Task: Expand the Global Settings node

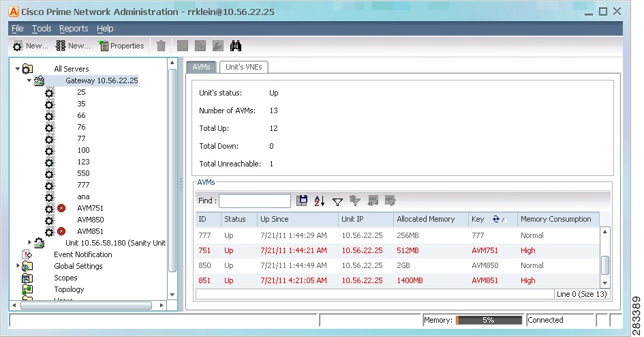Action: click(18, 265)
